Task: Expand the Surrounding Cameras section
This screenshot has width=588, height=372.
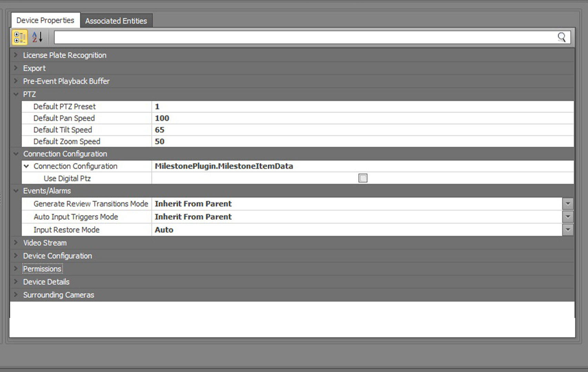Action: pyautogui.click(x=16, y=295)
